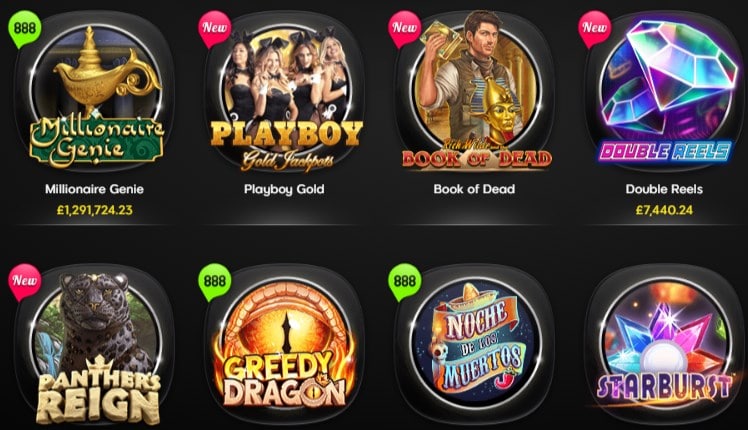Image resolution: width=748 pixels, height=430 pixels.
Task: Click the 888 badge on Greedy Dragon
Action: tap(215, 282)
